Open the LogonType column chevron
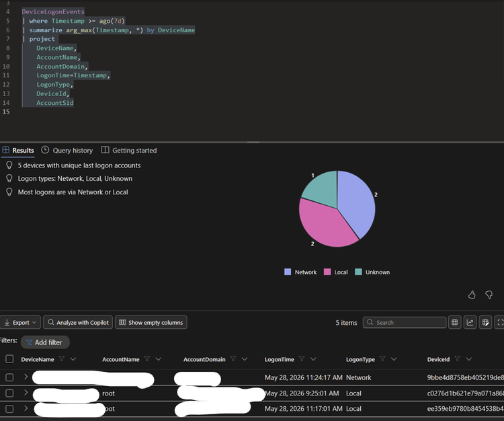 tap(394, 359)
